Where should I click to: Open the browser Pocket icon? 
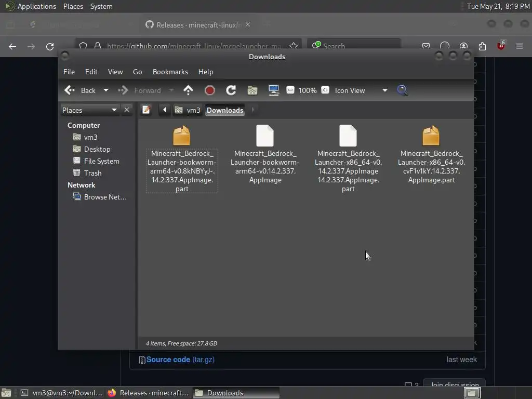(x=426, y=46)
